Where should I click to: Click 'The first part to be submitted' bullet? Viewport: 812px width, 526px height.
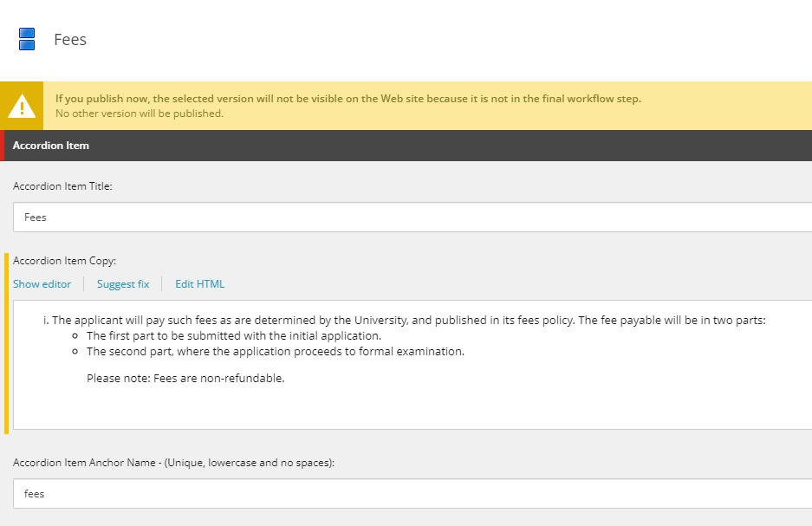234,336
